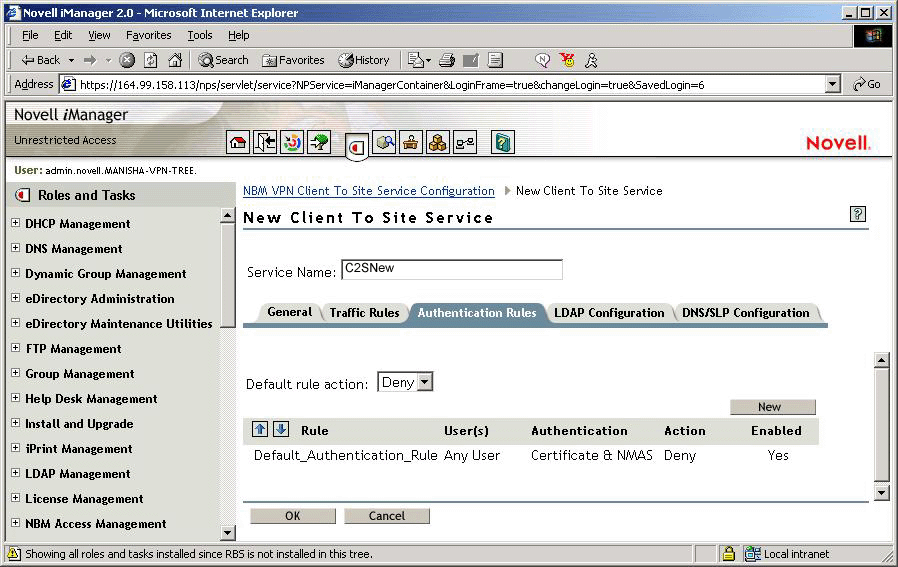898x567 pixels.
Task: Click the Cancel button
Action: [387, 515]
